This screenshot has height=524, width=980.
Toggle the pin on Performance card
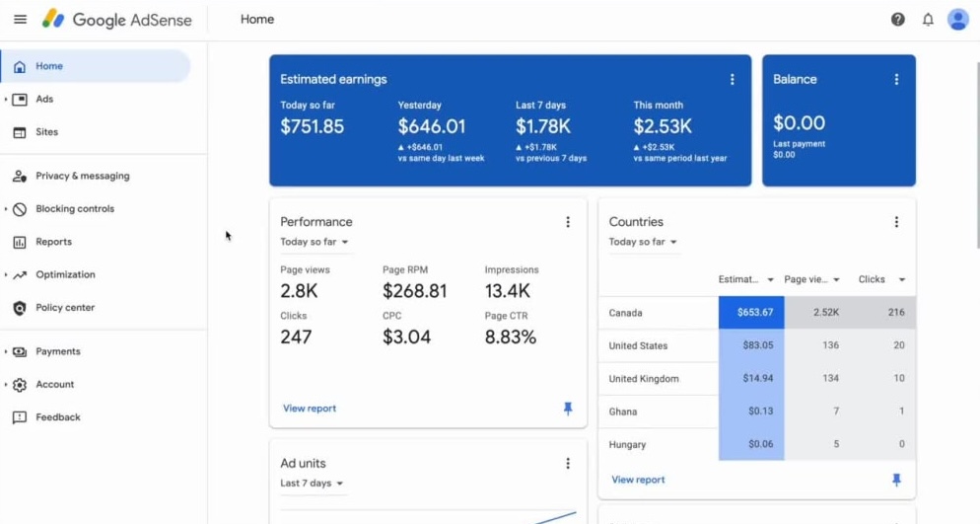point(568,409)
